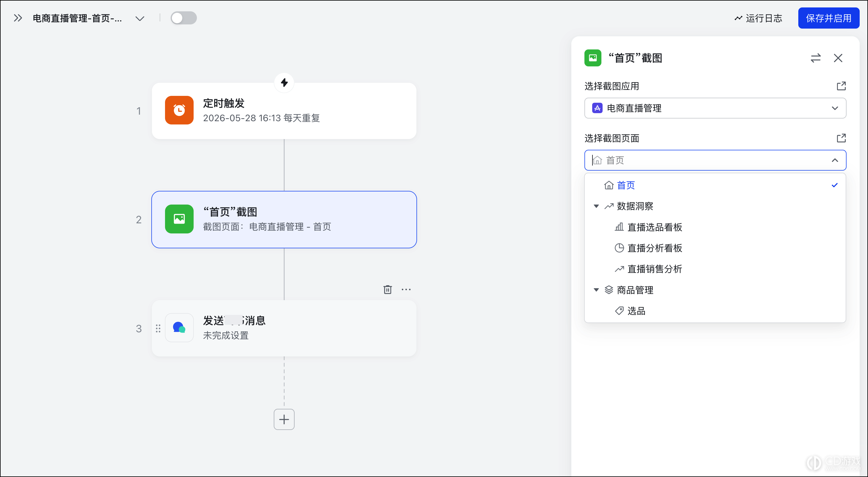Viewport: 868px width, 477px height.
Task: Add a new step with plus button
Action: 284,420
